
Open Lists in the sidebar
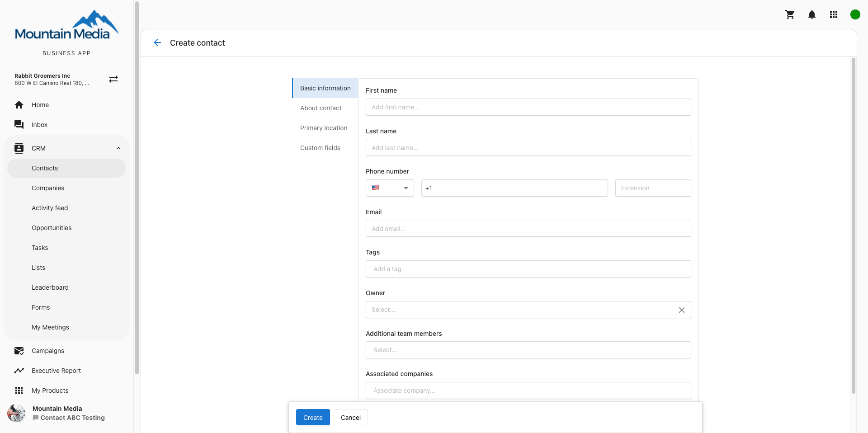[x=66, y=268]
